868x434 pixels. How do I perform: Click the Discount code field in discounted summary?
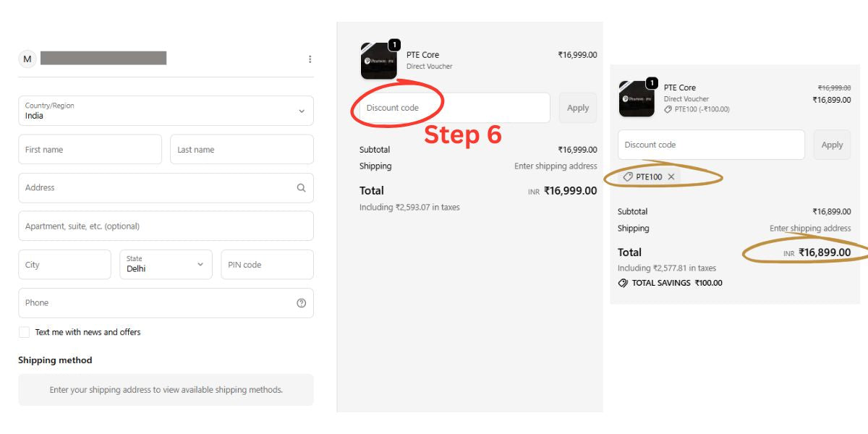(711, 145)
